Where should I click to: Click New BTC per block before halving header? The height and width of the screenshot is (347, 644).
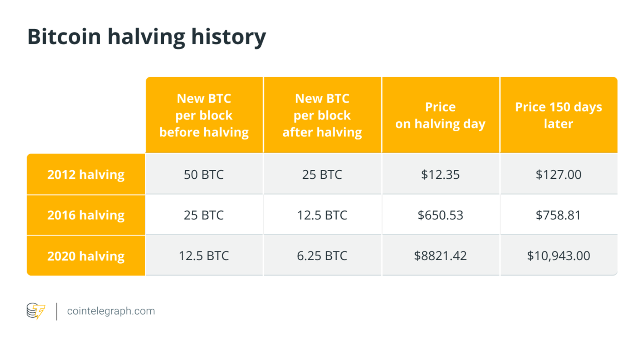tap(204, 115)
